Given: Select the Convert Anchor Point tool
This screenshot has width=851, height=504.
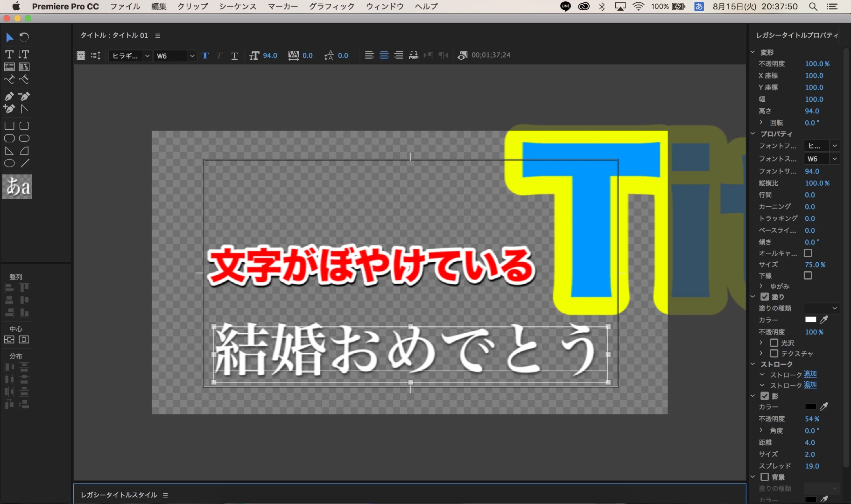Looking at the screenshot, I should click(x=24, y=109).
